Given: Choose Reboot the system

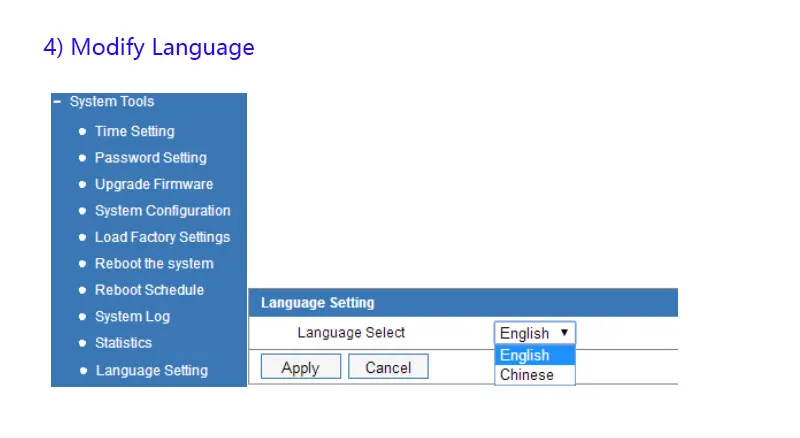Looking at the screenshot, I should (x=154, y=264).
